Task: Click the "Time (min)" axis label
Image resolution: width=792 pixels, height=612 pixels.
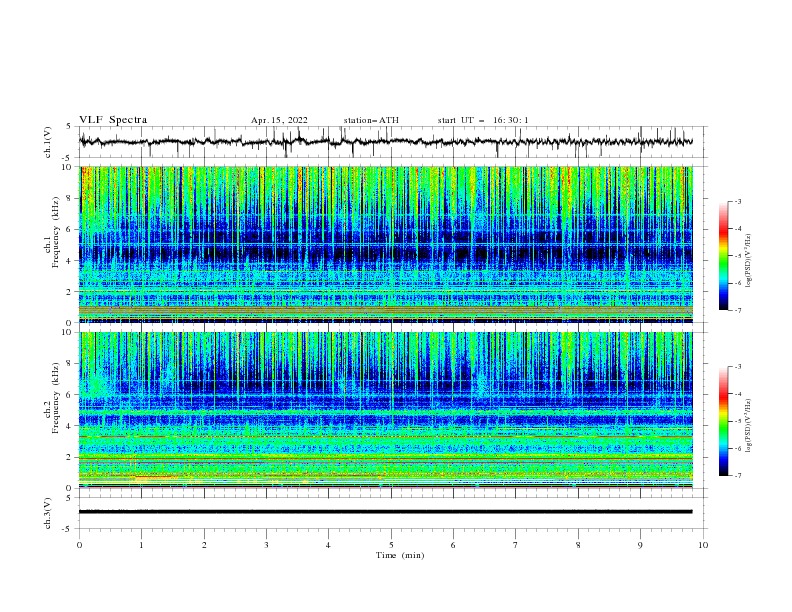Action: click(400, 555)
